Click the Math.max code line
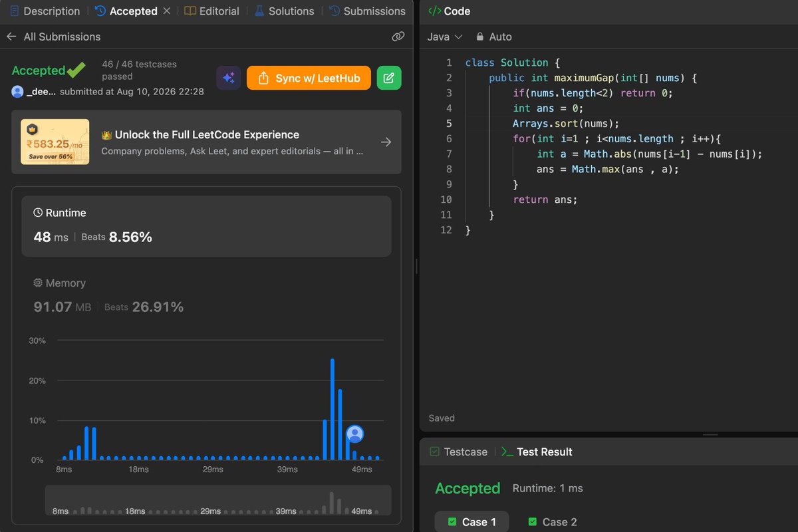Image resolution: width=798 pixels, height=532 pixels. [x=608, y=169]
